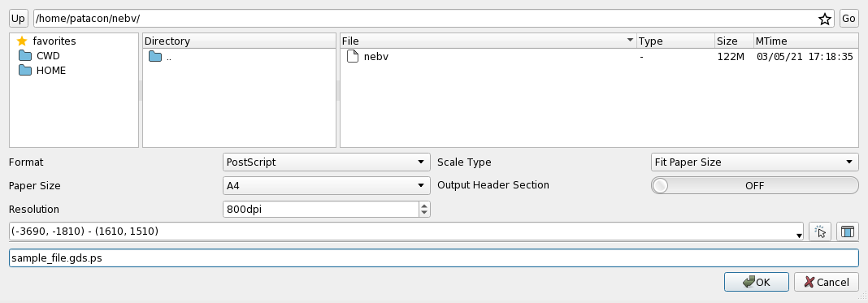Confirm with the OK button
This screenshot has width=868, height=303.
tap(756, 282)
